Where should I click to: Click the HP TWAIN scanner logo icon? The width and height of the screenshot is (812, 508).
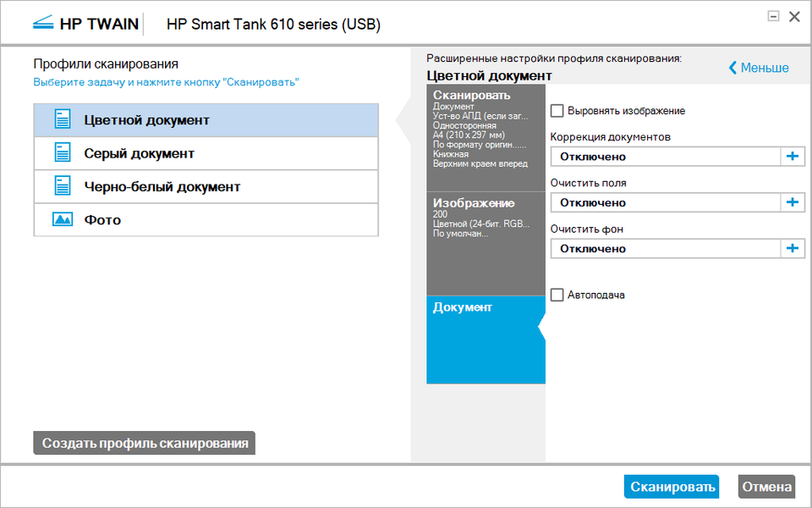coord(42,23)
